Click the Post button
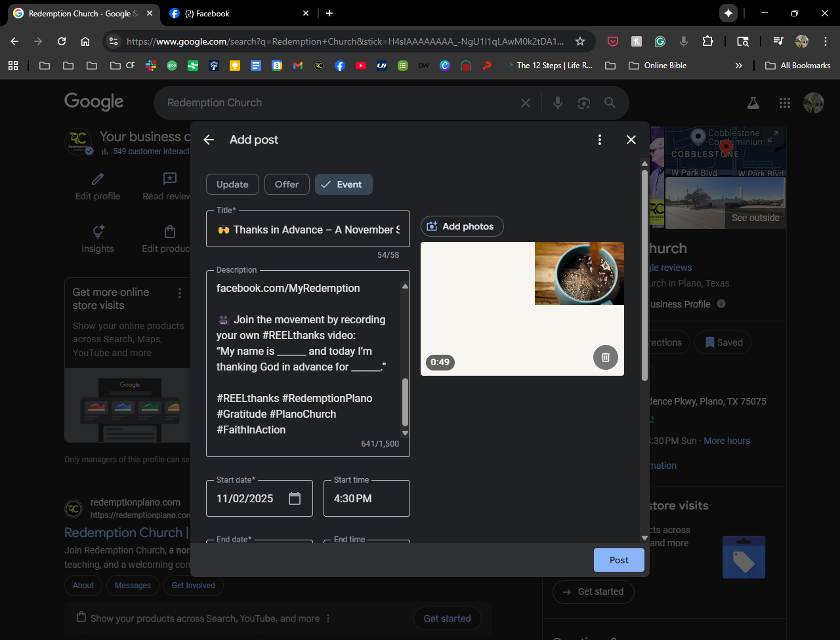 click(x=618, y=560)
